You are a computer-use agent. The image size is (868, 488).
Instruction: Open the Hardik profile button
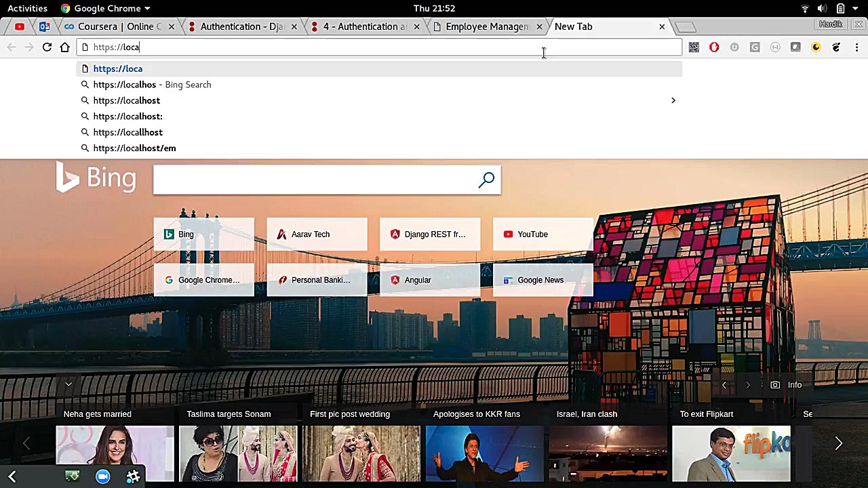pos(830,24)
